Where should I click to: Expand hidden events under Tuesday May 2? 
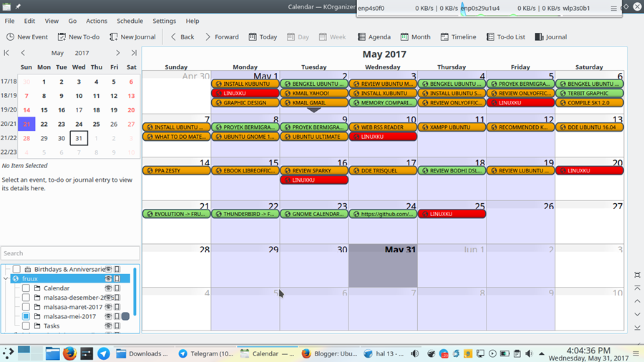coord(314,110)
